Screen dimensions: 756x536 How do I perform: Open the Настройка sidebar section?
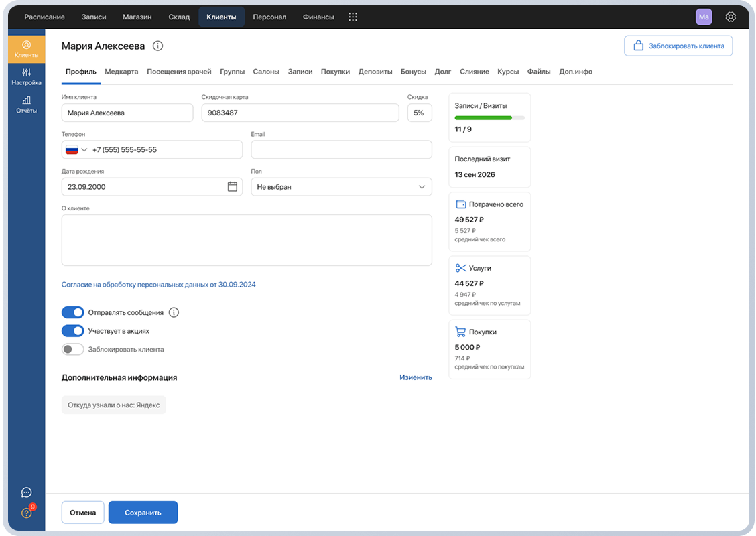pyautogui.click(x=27, y=76)
